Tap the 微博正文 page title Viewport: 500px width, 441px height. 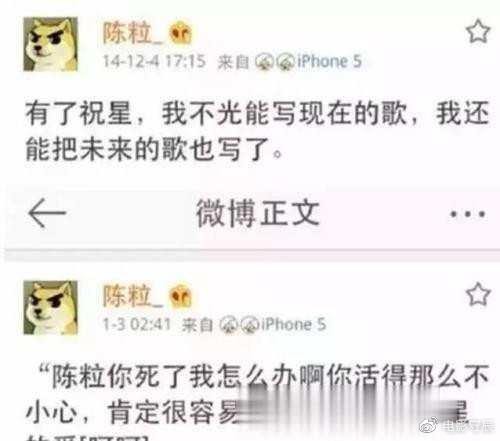click(x=258, y=213)
